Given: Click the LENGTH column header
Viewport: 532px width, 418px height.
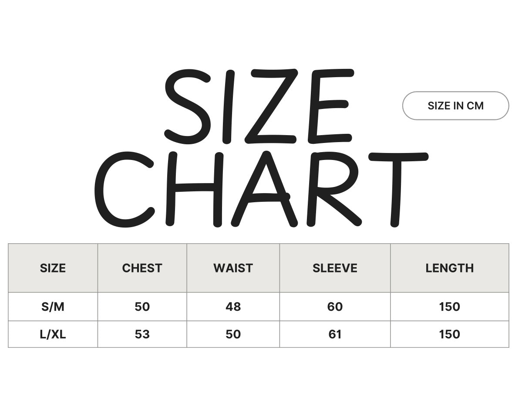Looking at the screenshot, I should [449, 268].
